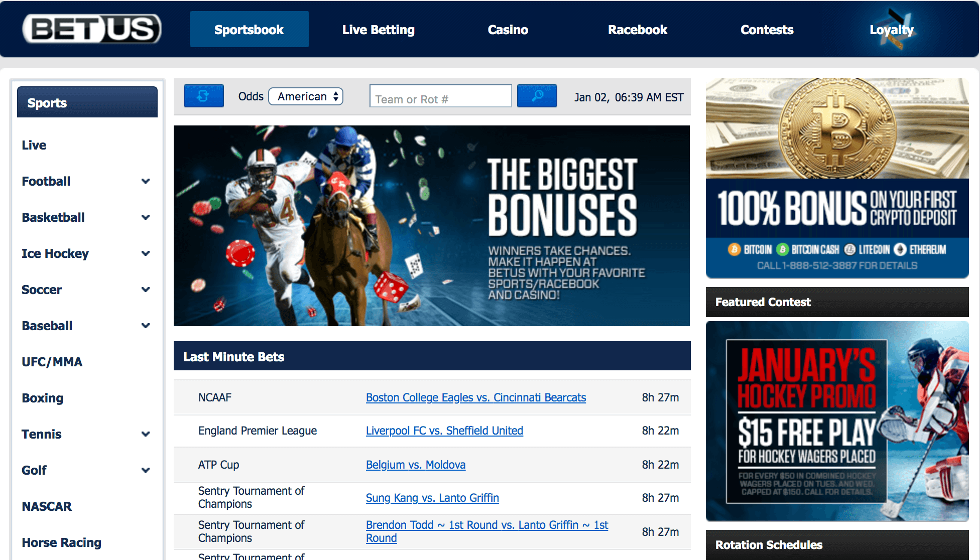Viewport: 980px width, 560px height.
Task: Expand the Basketball category
Action: pos(146,217)
